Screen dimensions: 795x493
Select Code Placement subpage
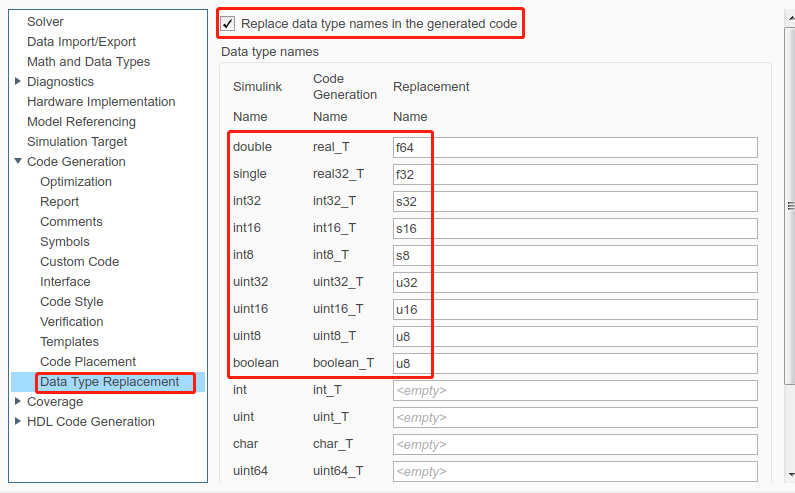click(x=88, y=362)
